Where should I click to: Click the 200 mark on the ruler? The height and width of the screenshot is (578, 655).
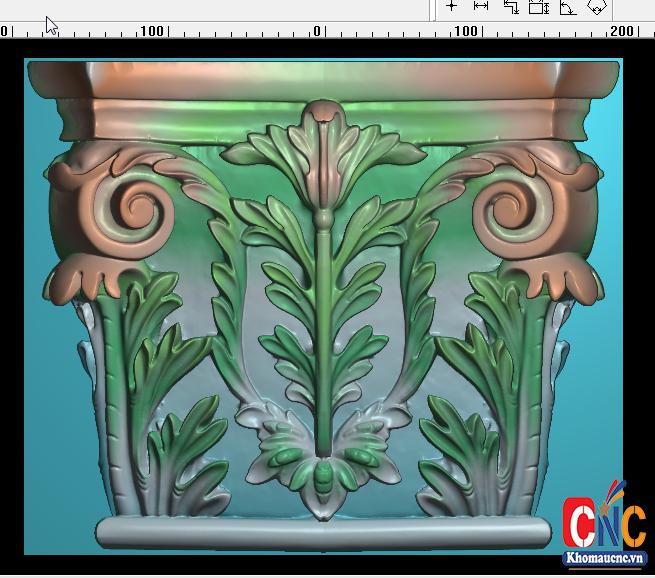622,31
